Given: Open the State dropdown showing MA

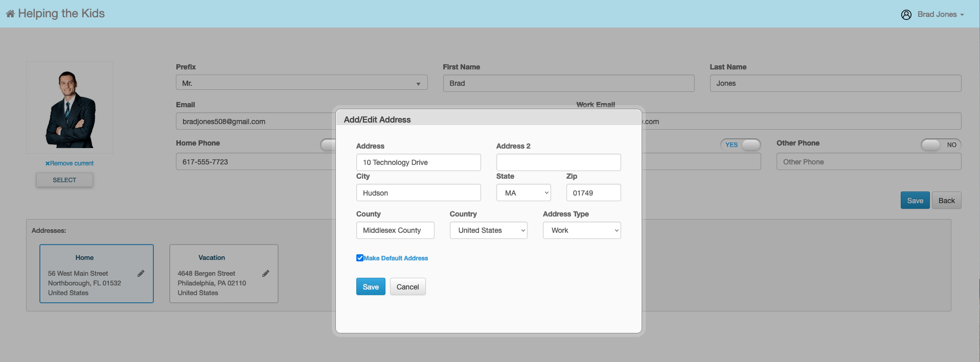Looking at the screenshot, I should [x=523, y=193].
